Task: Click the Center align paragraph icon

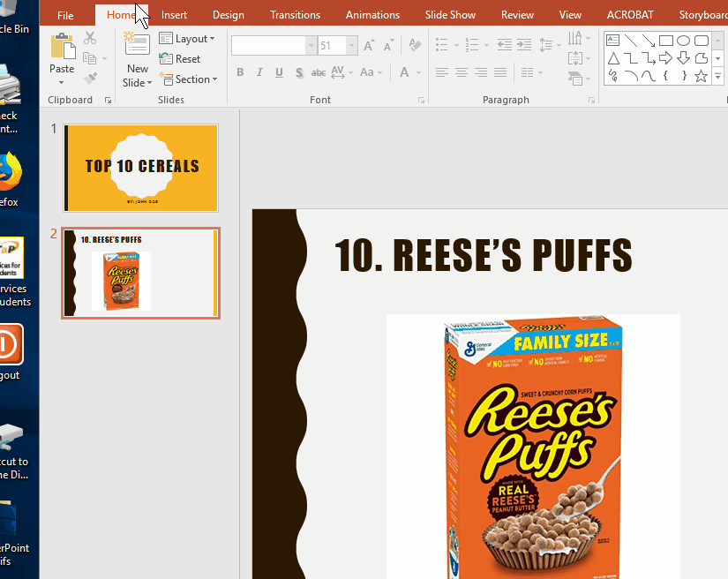Action: click(461, 72)
